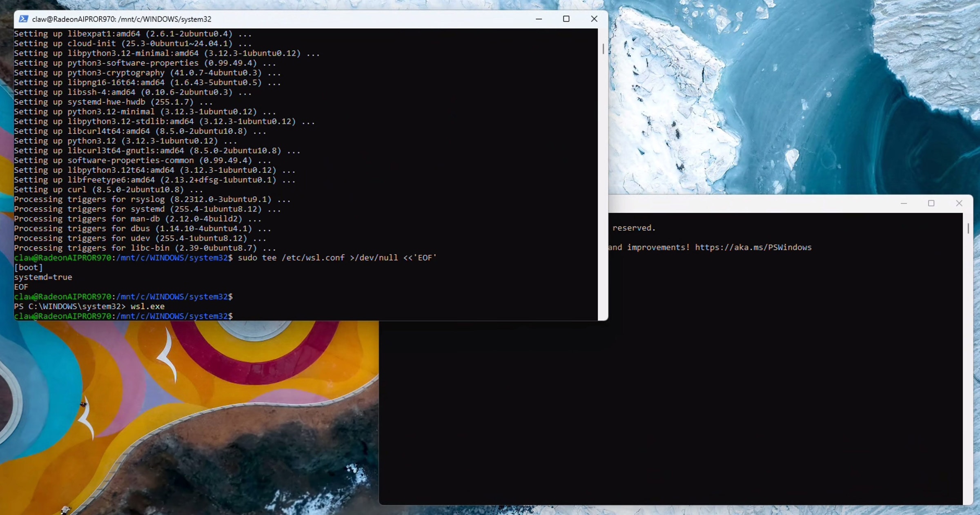Click the icy ocean area of the desktop wallpaper
Image resolution: width=980 pixels, height=515 pixels.
(817, 102)
